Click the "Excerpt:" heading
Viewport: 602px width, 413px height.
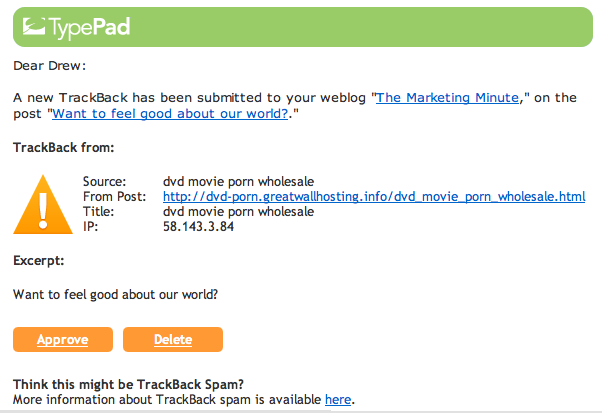pyautogui.click(x=39, y=260)
